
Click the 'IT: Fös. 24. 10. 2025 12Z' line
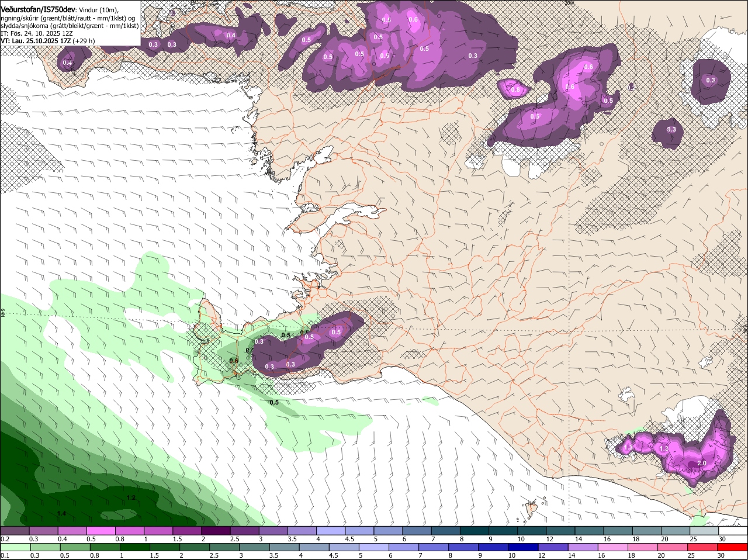tap(36, 33)
